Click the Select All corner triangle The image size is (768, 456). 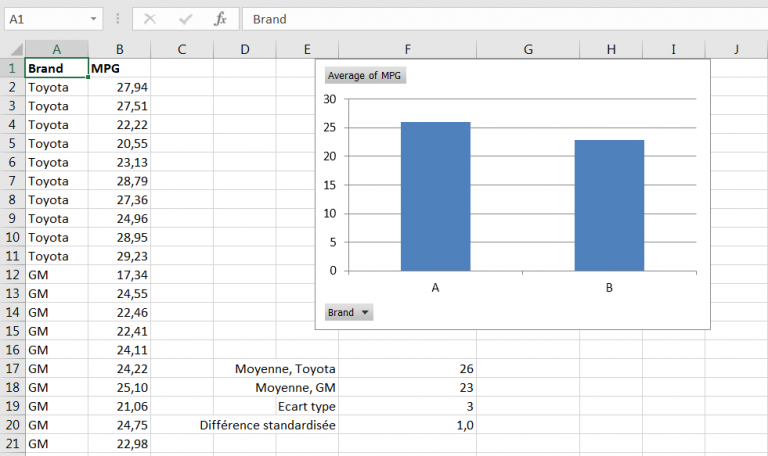(17, 49)
